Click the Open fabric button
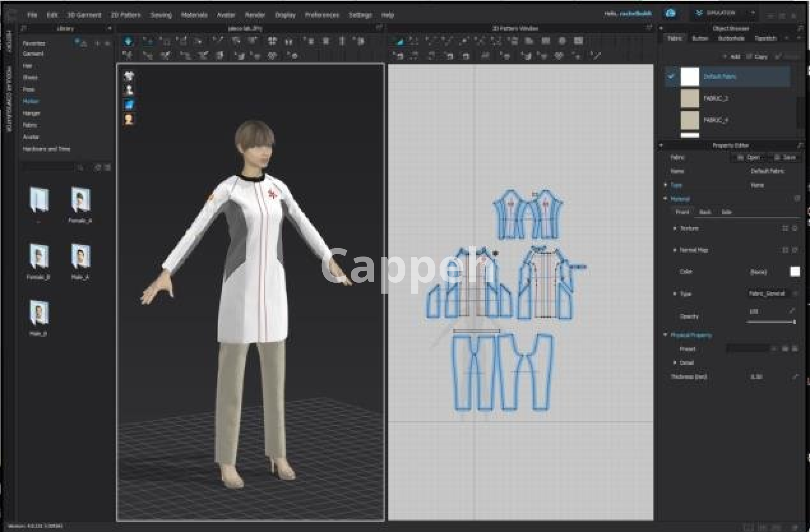The height and width of the screenshot is (532, 810). pos(749,157)
